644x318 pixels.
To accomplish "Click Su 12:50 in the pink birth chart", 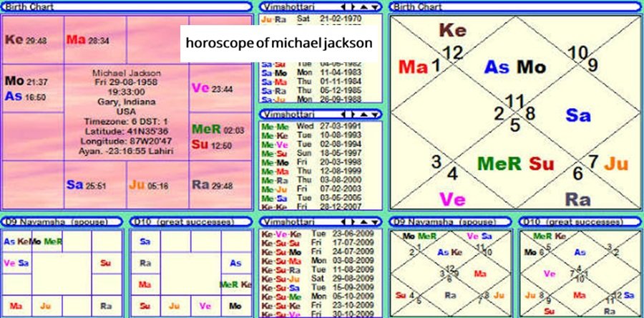I will [212, 145].
